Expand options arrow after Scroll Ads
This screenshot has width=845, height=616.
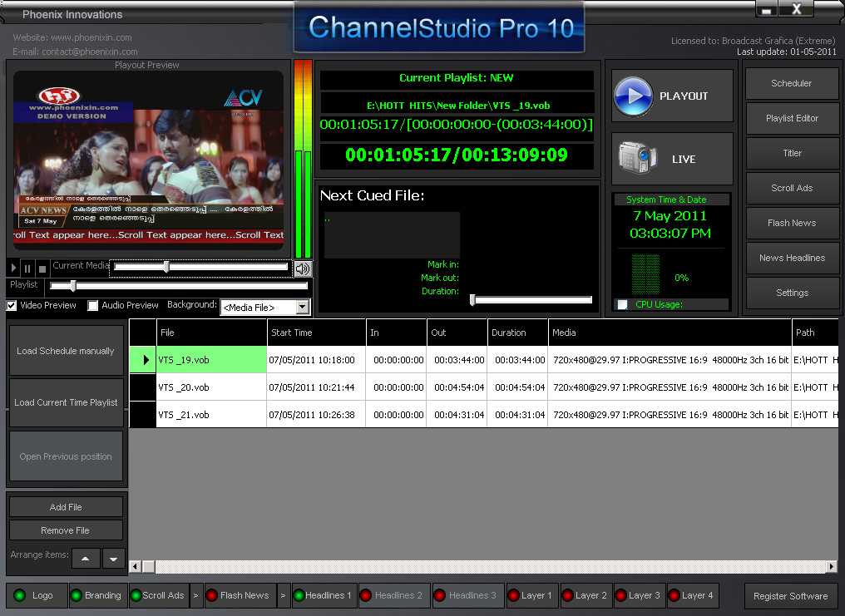point(195,595)
